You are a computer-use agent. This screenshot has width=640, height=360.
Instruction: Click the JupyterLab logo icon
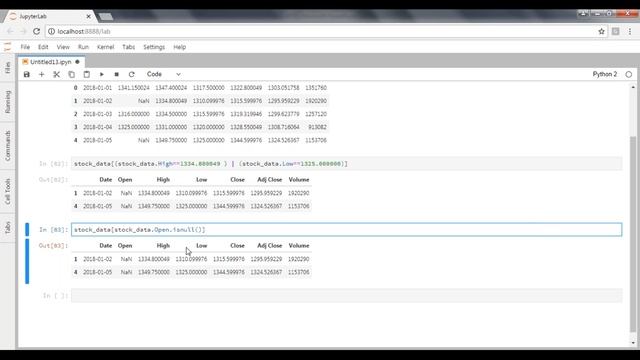(7, 47)
